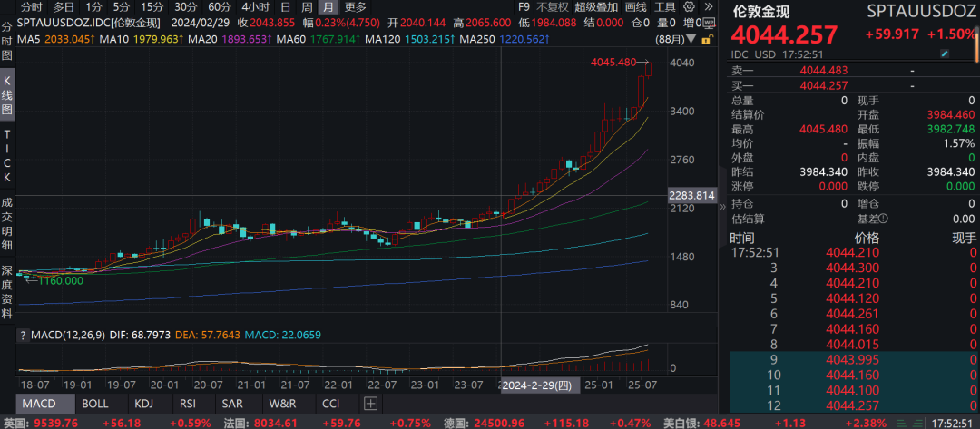Image resolution: width=980 pixels, height=429 pixels.
Task: Click the add indicator plus icon
Action: pyautogui.click(x=370, y=403)
